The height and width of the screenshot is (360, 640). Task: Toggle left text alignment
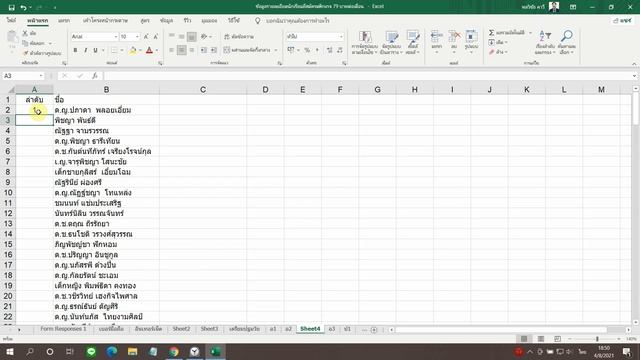[x=171, y=50]
